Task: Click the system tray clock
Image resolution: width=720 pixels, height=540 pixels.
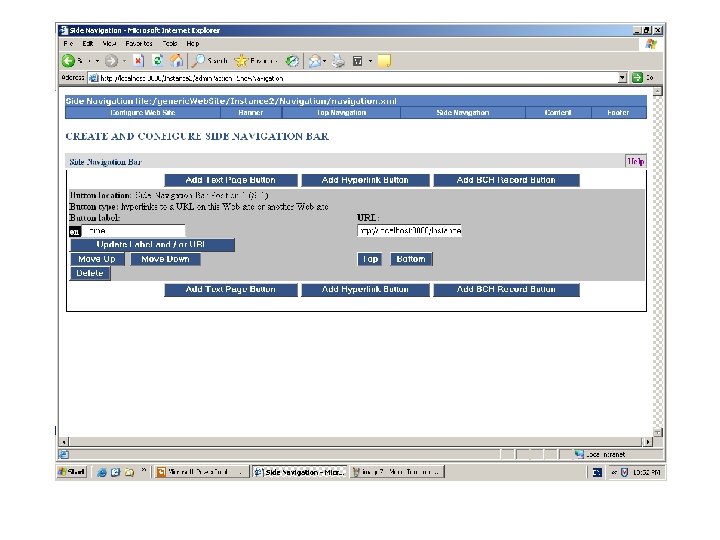Action: point(647,472)
